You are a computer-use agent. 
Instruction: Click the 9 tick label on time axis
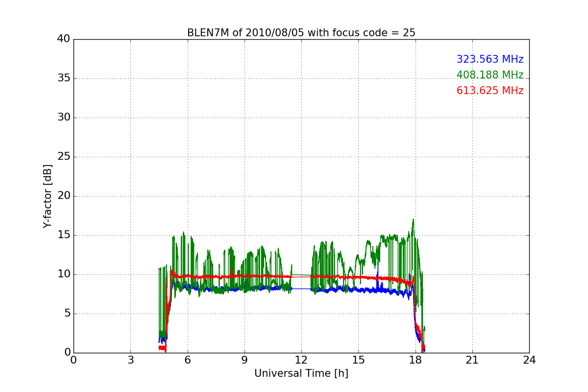click(244, 360)
